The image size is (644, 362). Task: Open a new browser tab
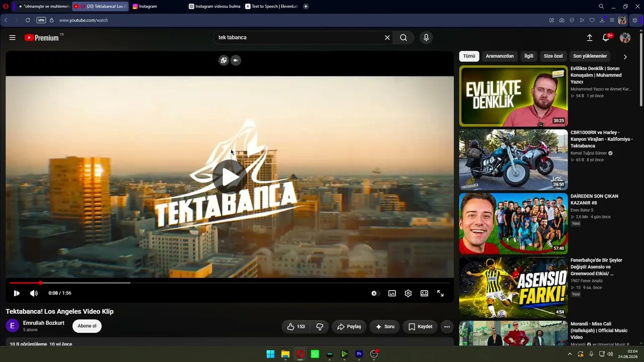click(x=306, y=7)
